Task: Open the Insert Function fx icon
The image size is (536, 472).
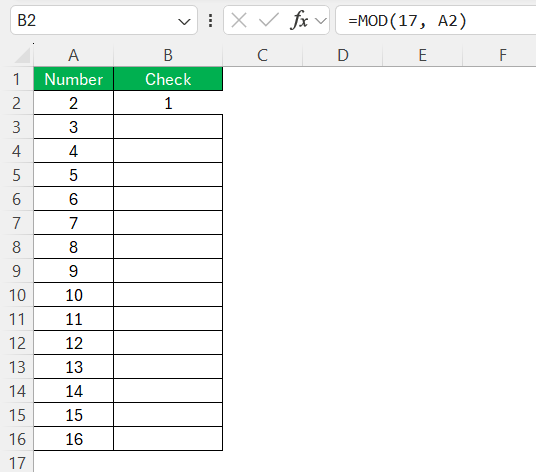Action: [299, 20]
